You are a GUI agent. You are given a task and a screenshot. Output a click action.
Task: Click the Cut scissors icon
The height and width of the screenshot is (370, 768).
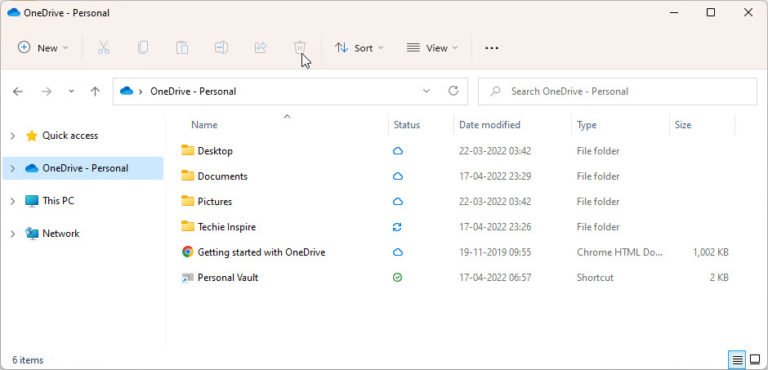click(103, 48)
